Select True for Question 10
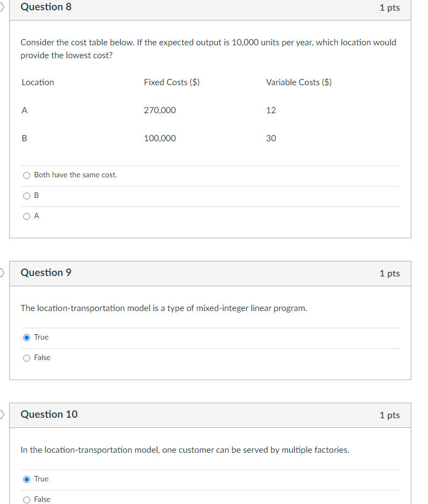The width and height of the screenshot is (428, 504). pos(26,479)
